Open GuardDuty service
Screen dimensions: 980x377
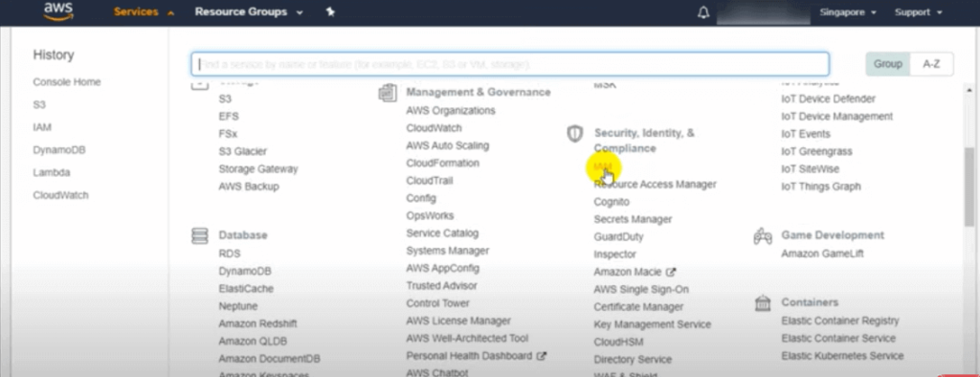click(619, 237)
